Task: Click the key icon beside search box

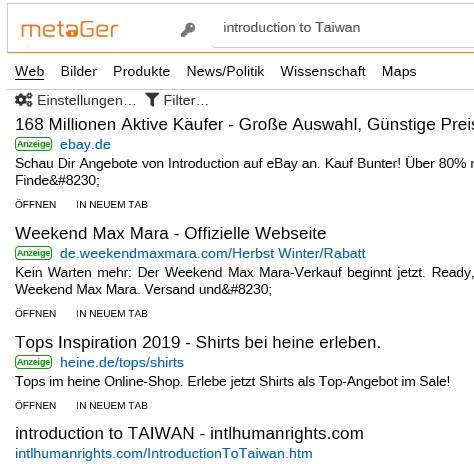Action: (188, 29)
